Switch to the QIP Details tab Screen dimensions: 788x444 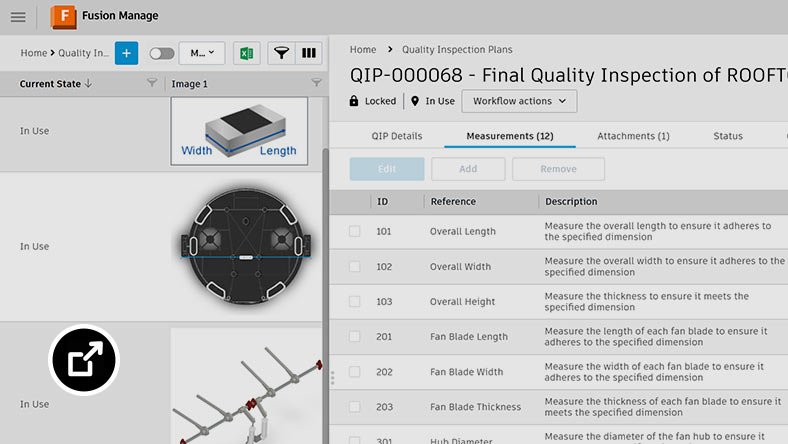coord(395,136)
